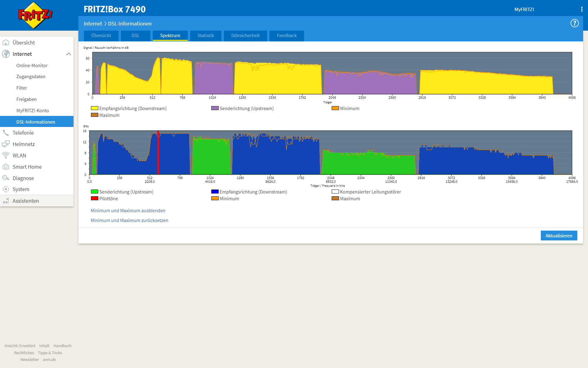Click Minimum und Maximum ausblenden link
Screen dimensions: 588x368
click(x=128, y=211)
